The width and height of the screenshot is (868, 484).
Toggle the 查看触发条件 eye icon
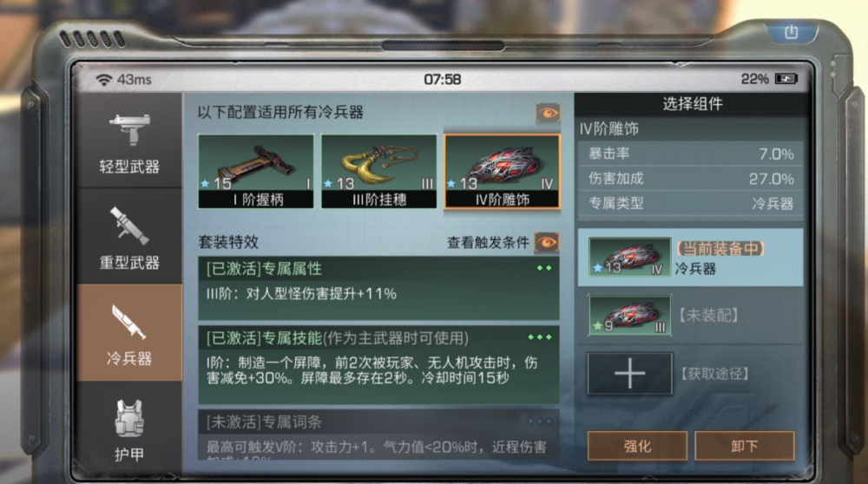click(547, 242)
